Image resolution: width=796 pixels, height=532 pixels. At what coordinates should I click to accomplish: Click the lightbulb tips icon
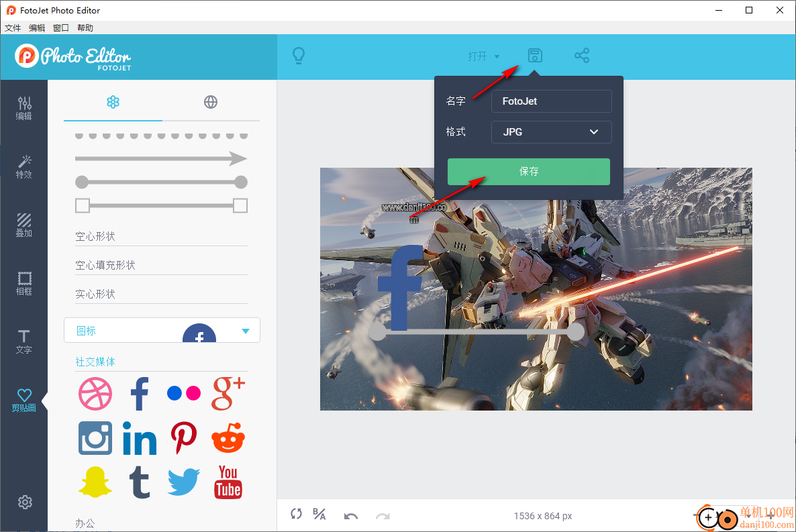click(299, 55)
